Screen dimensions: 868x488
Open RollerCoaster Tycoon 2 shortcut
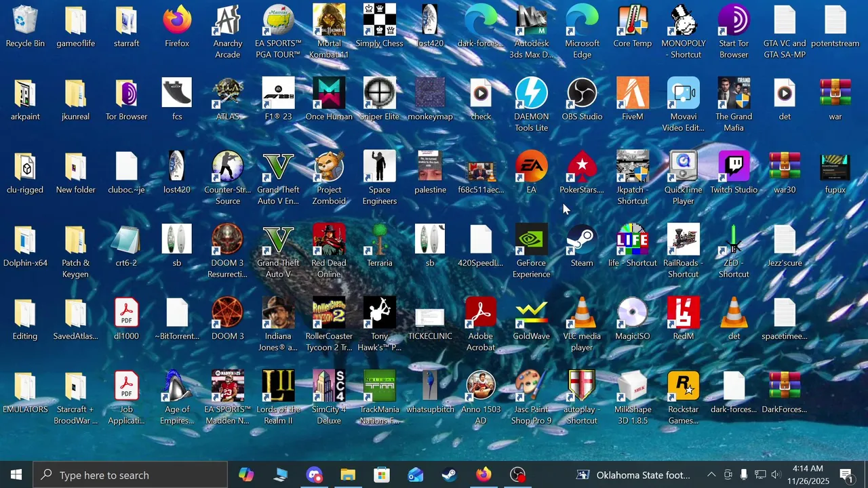329,325
